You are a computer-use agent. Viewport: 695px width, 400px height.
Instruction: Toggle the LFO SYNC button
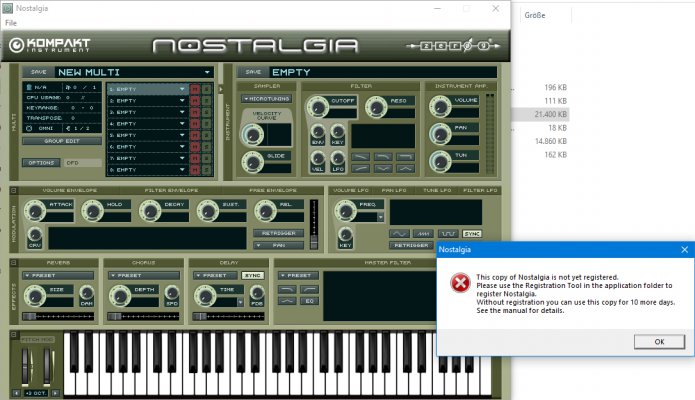point(472,234)
